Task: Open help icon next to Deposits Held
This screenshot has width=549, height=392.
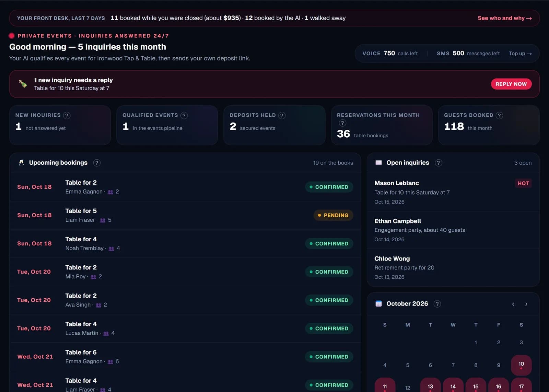Action: pos(282,115)
